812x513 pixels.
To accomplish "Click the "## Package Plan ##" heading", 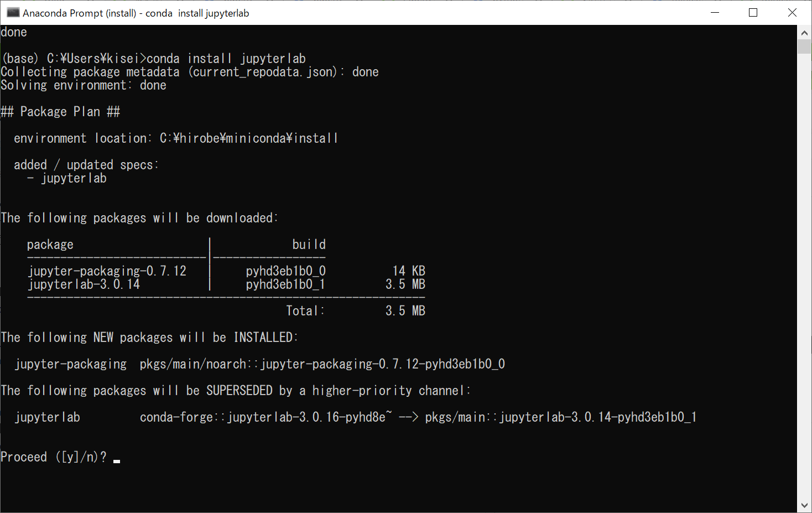I will click(61, 111).
